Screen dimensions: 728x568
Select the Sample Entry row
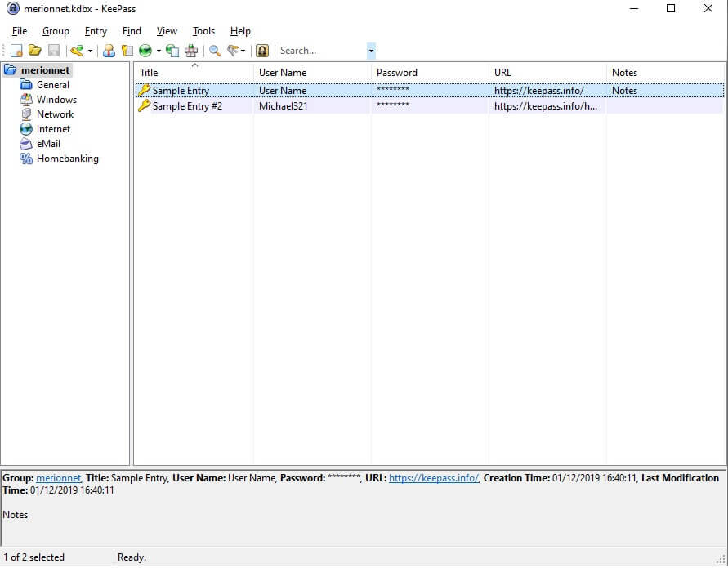pos(430,91)
